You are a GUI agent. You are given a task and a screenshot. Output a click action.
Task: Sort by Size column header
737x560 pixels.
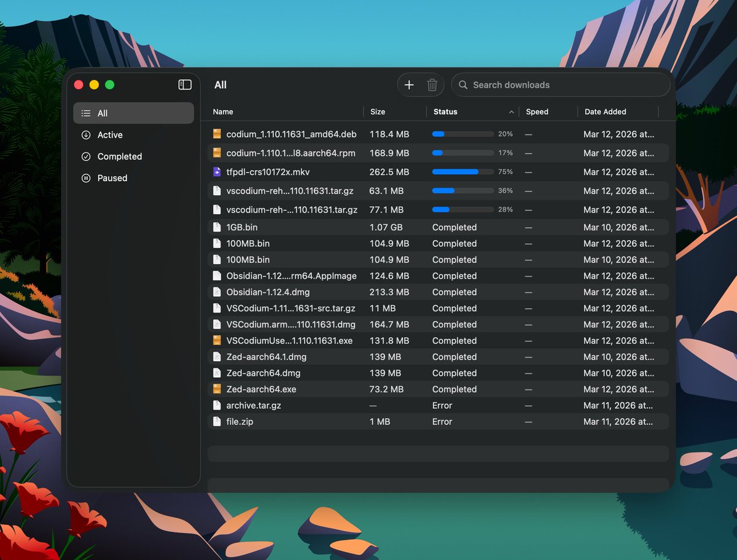tap(378, 112)
